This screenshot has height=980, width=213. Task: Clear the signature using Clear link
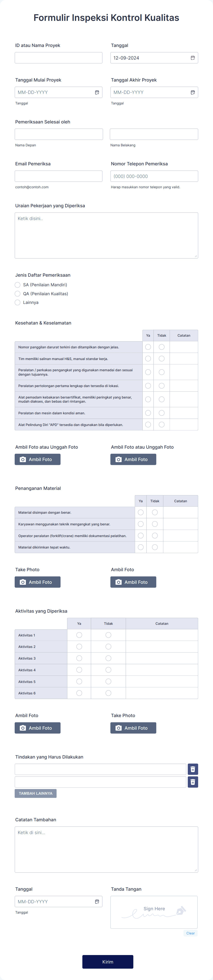coord(190,933)
